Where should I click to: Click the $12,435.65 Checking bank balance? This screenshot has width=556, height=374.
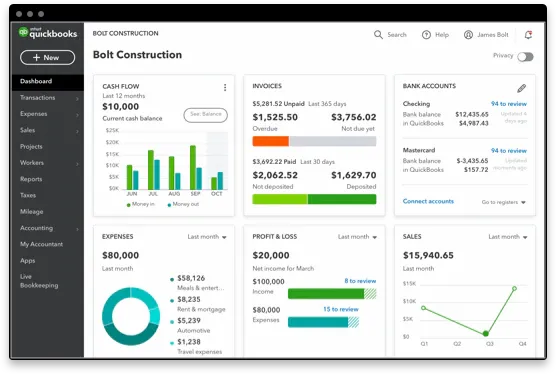[472, 114]
